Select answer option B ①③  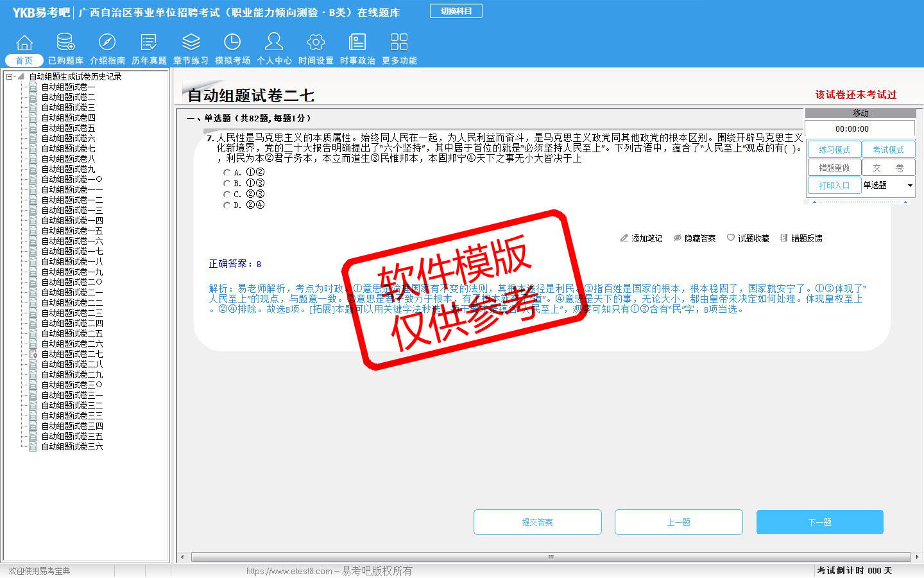[227, 184]
